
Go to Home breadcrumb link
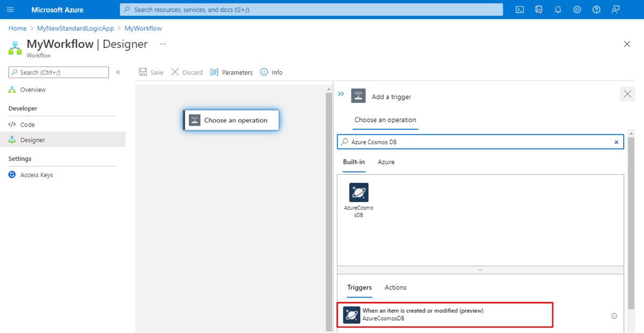pos(17,28)
